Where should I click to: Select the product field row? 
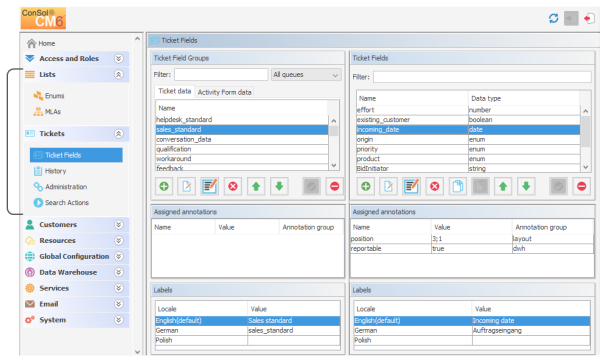point(468,159)
